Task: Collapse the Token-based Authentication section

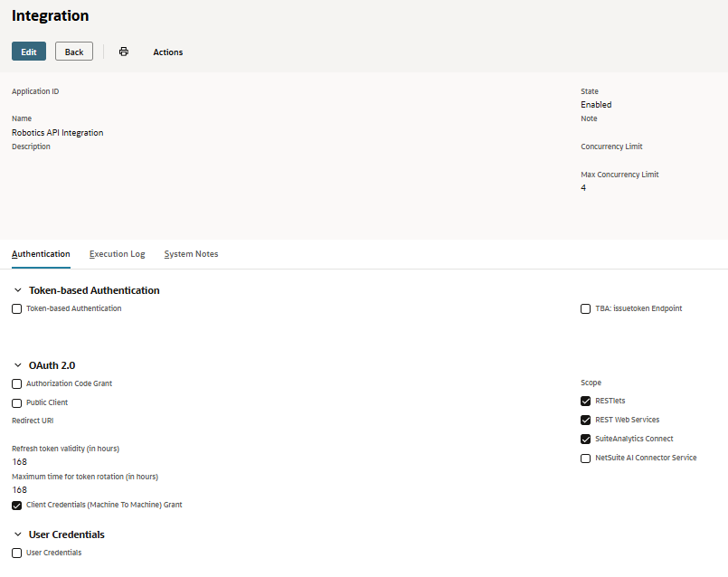Action: click(x=17, y=290)
